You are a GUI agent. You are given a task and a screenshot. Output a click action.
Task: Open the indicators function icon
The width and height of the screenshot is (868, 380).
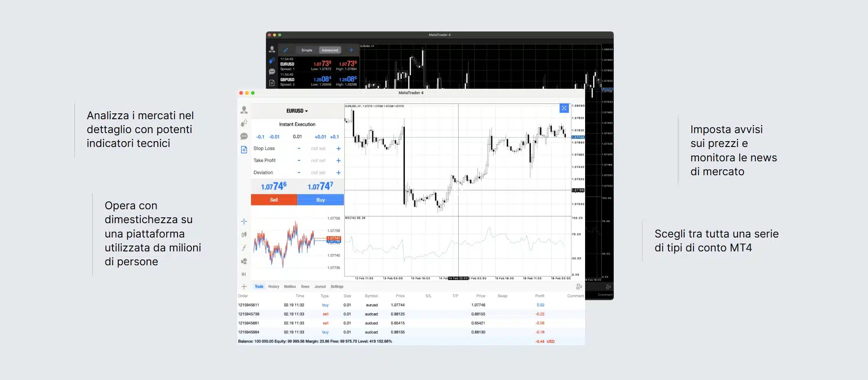[x=244, y=248]
